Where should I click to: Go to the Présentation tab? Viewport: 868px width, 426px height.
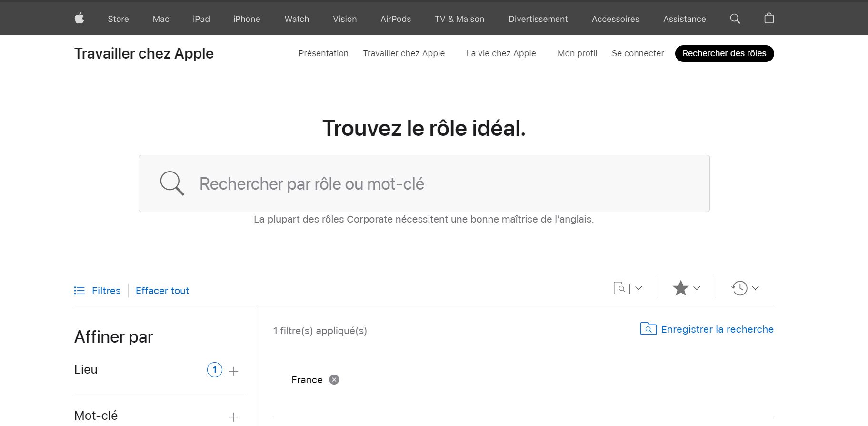tap(323, 53)
